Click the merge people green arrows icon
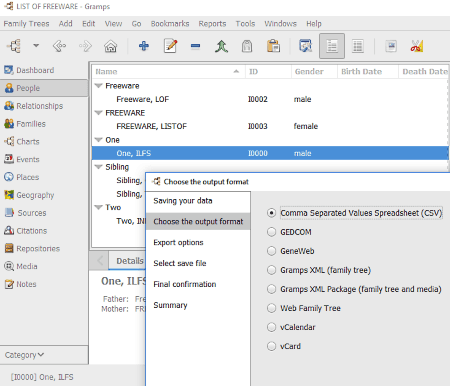The height and width of the screenshot is (386, 450). (221, 46)
